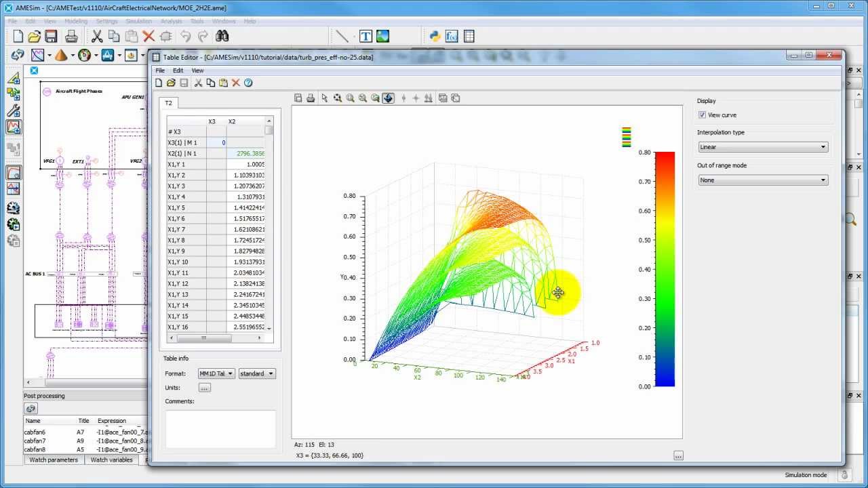Click Units ellipsis button
868x488 pixels.
[205, 388]
